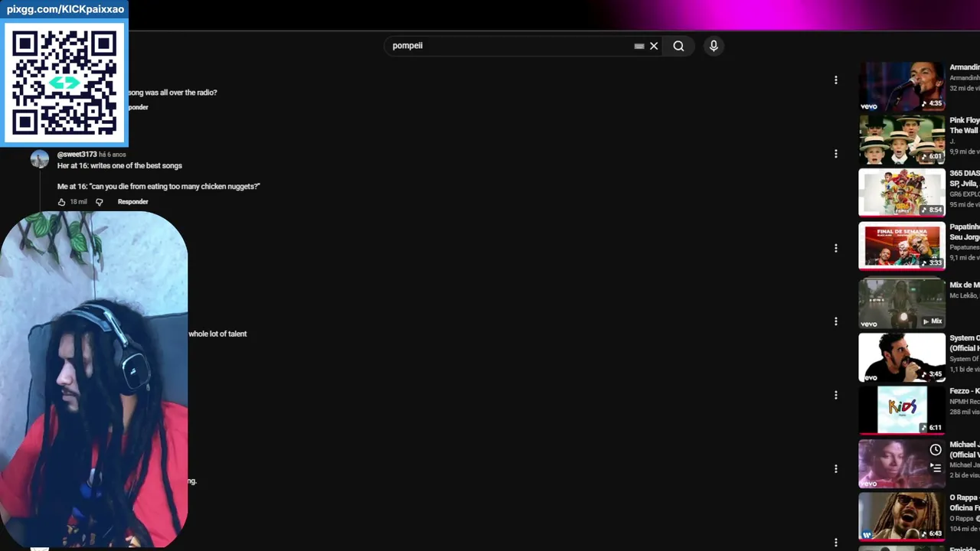Click the Papatunes channel name
980x551 pixels.
pyautogui.click(x=965, y=247)
